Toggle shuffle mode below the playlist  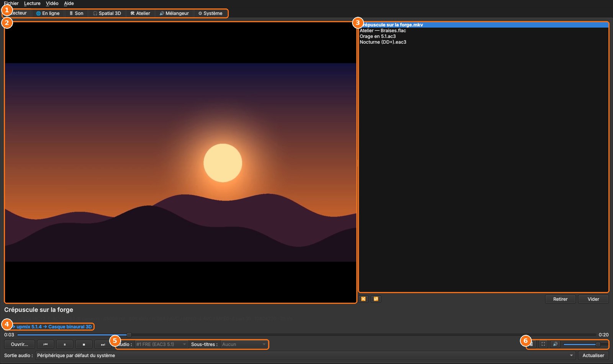coord(364,299)
